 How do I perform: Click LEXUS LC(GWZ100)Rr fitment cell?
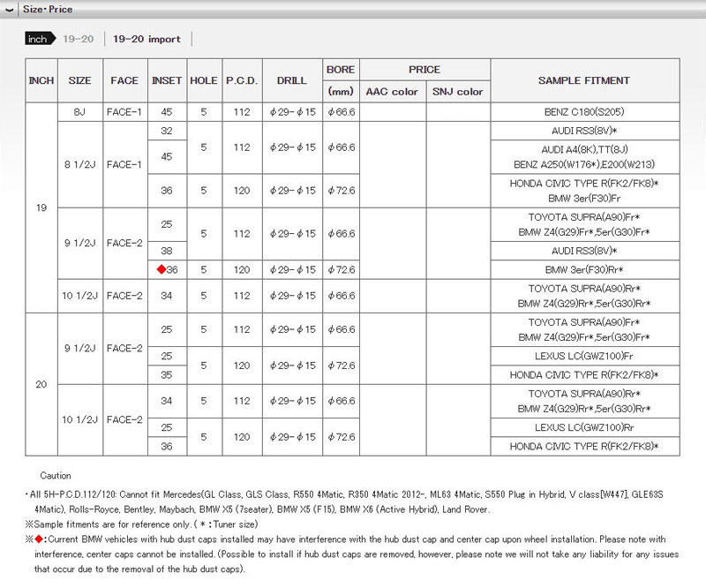point(584,427)
